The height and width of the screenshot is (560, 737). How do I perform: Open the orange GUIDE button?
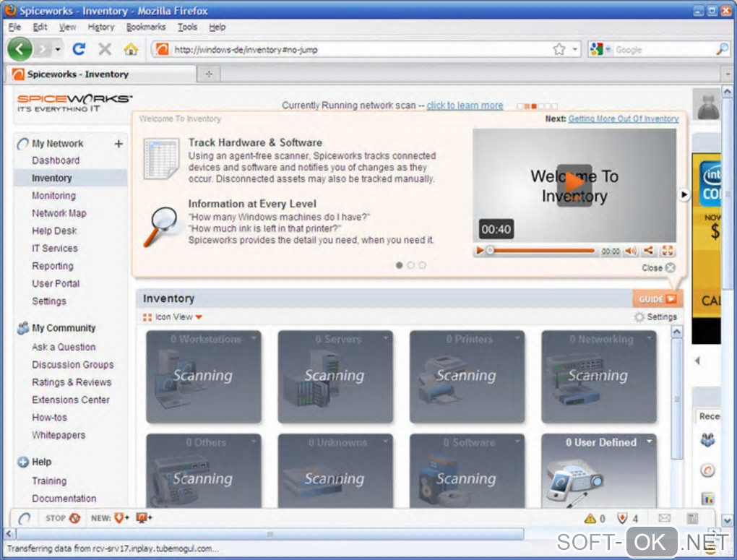[x=657, y=299]
